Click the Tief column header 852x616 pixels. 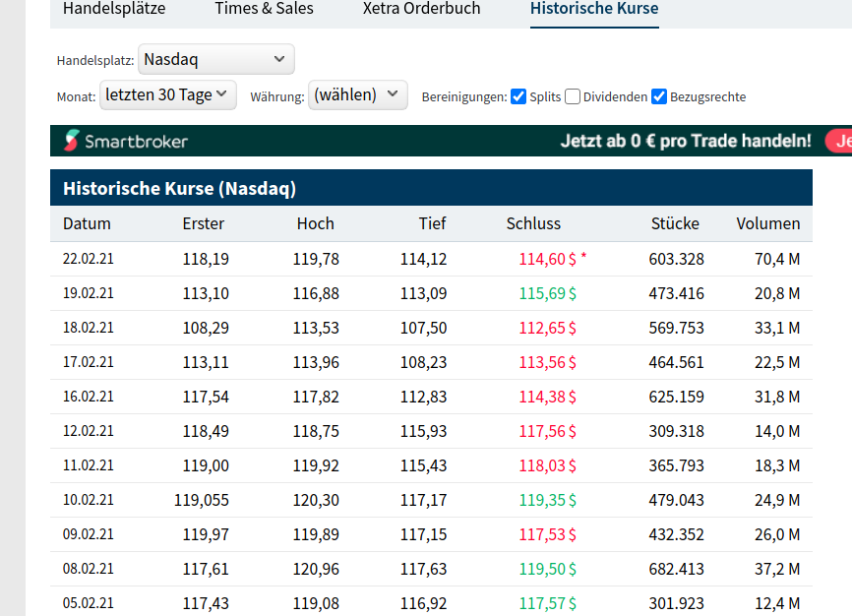click(433, 224)
